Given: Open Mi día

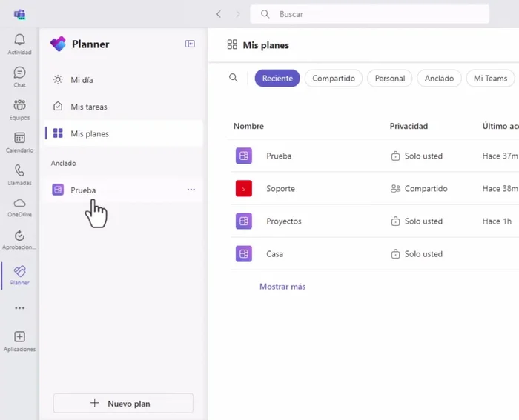Looking at the screenshot, I should coord(124,80).
